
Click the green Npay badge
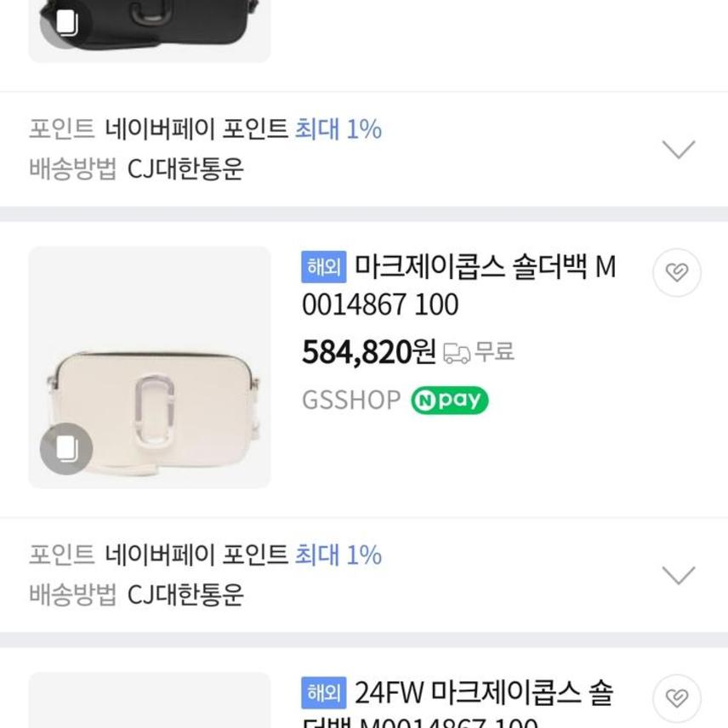coord(449,400)
